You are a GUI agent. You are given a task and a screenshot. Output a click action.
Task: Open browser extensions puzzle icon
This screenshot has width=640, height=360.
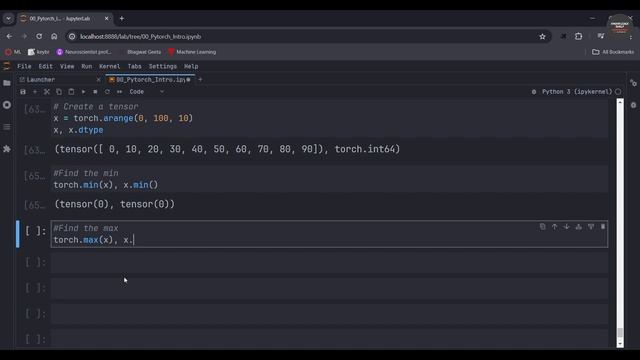click(x=578, y=36)
